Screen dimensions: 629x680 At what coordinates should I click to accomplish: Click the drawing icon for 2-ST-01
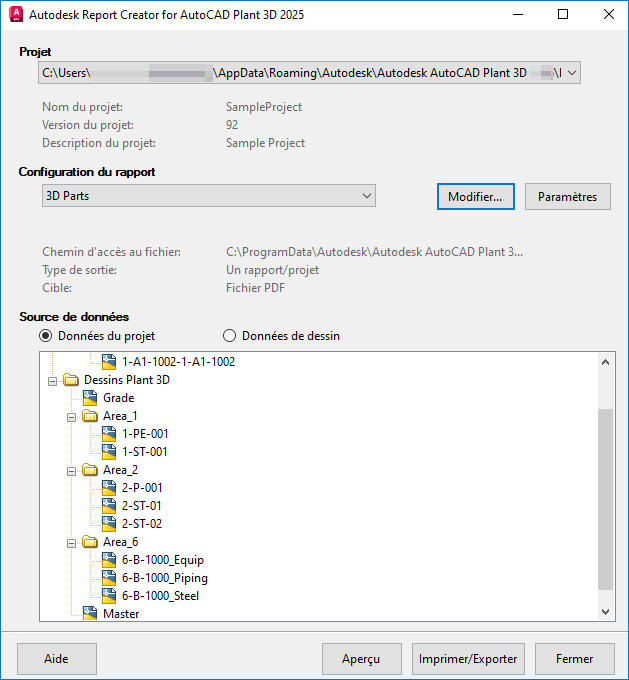[x=109, y=506]
